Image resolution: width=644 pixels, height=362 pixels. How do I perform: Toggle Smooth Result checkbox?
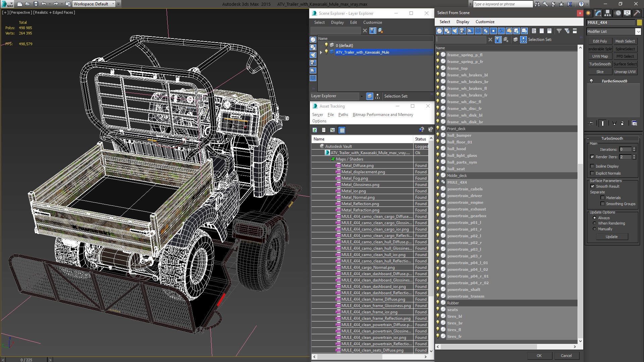[592, 186]
